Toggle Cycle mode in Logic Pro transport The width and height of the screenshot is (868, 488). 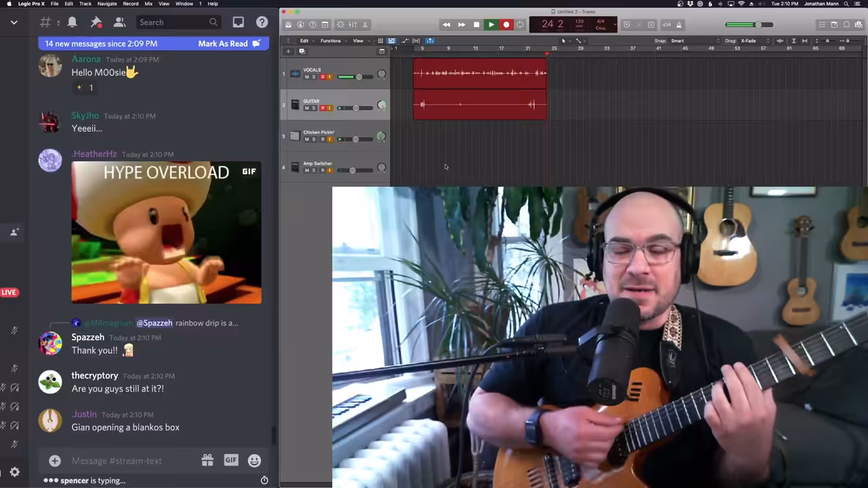[x=520, y=24]
